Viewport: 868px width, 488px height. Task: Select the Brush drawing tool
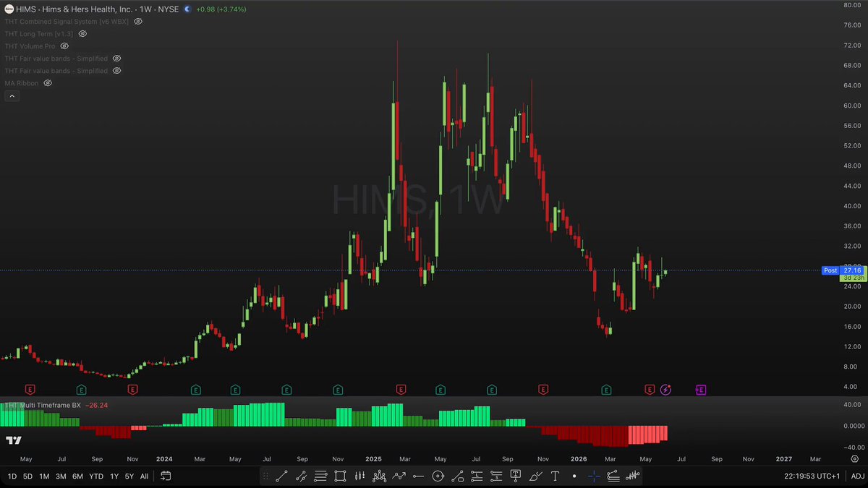[535, 476]
